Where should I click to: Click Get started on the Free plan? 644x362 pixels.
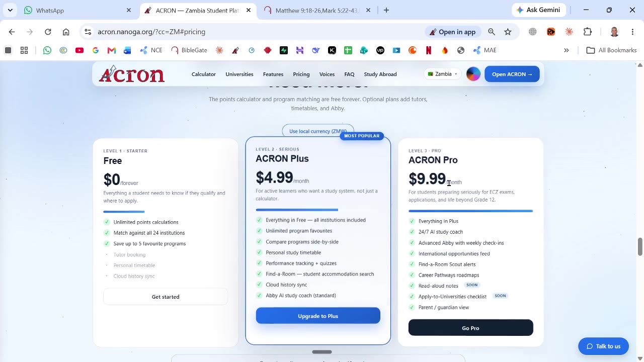pyautogui.click(x=166, y=297)
